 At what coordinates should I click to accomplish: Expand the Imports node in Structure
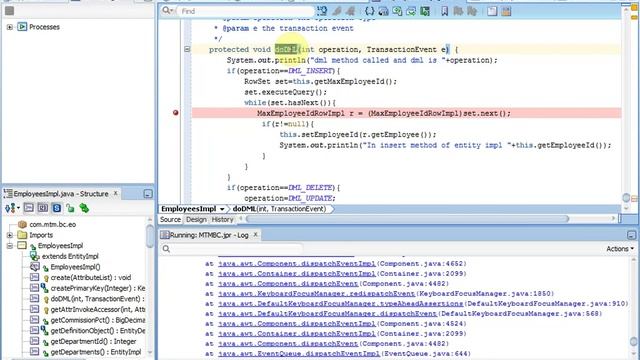9,235
